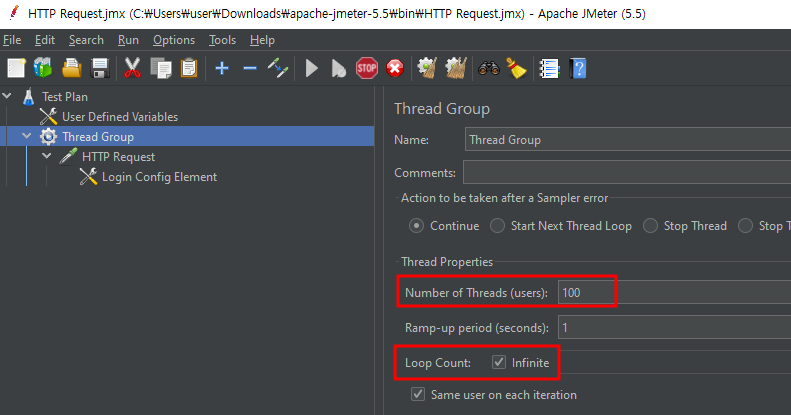Open Search with the binoculars icon

tap(488, 68)
